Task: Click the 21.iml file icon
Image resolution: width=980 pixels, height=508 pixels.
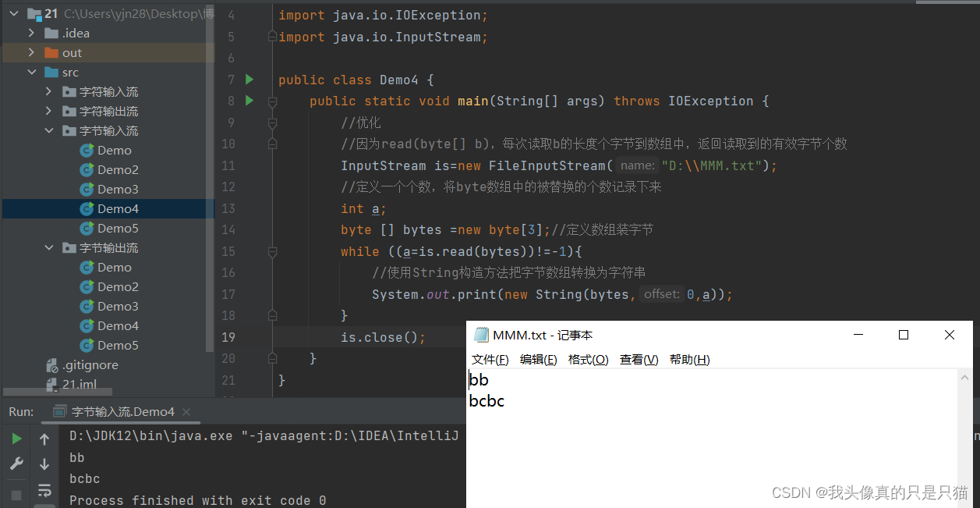Action: [x=51, y=384]
